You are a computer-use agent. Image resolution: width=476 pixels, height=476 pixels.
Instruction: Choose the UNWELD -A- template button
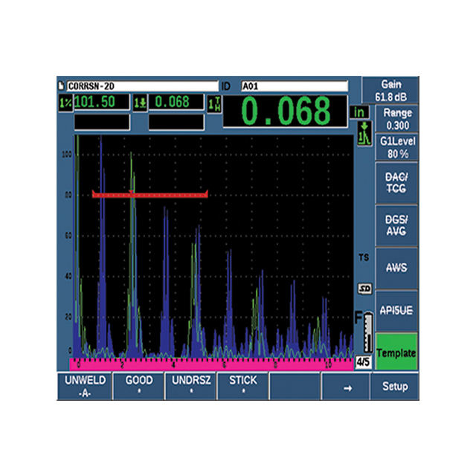pos(85,386)
